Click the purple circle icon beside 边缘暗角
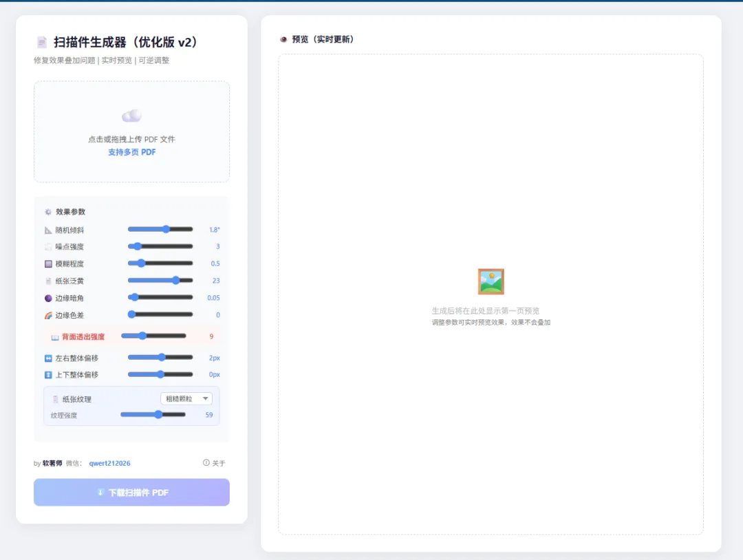Viewport: 743px width, 560px height. pyautogui.click(x=48, y=298)
